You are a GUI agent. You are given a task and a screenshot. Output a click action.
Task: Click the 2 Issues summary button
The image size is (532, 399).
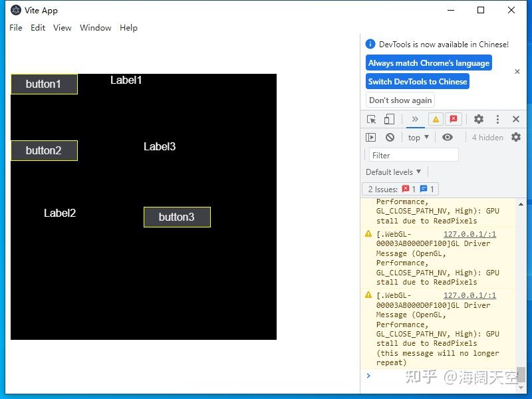point(400,189)
